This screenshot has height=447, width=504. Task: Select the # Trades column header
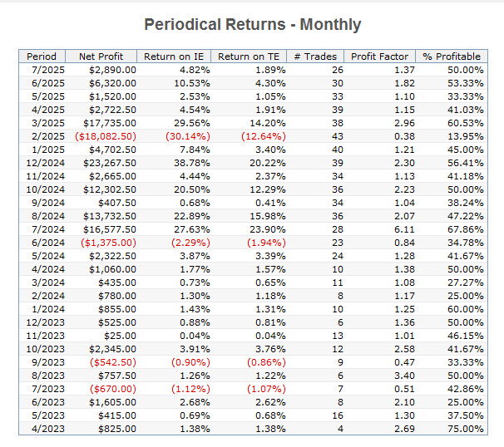pos(315,56)
